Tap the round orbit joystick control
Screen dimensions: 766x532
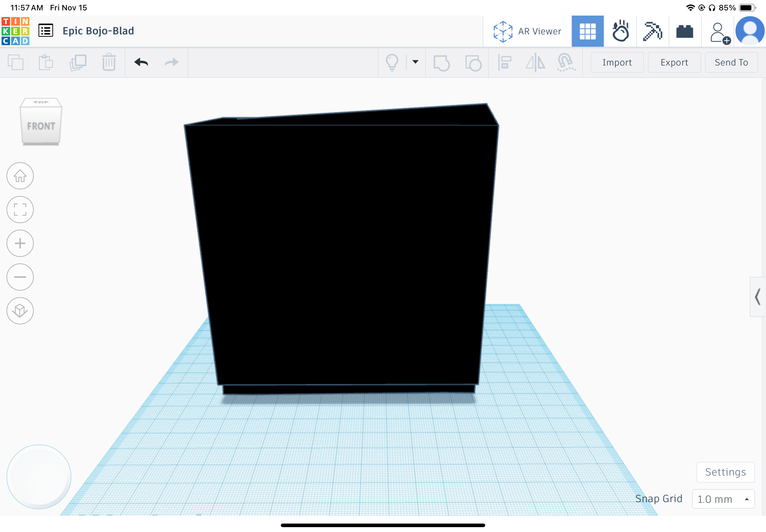pyautogui.click(x=39, y=477)
